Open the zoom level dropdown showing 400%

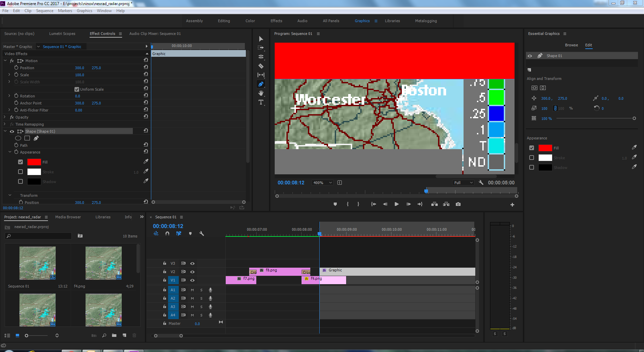tap(322, 182)
